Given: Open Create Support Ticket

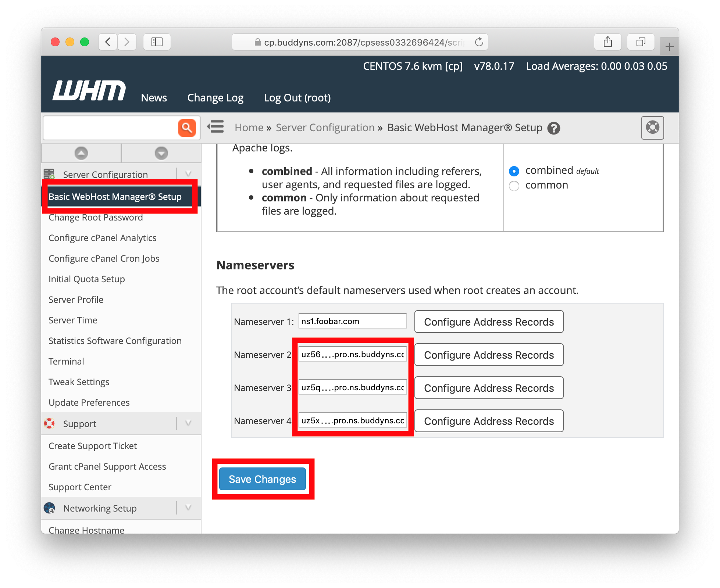Looking at the screenshot, I should tap(93, 446).
